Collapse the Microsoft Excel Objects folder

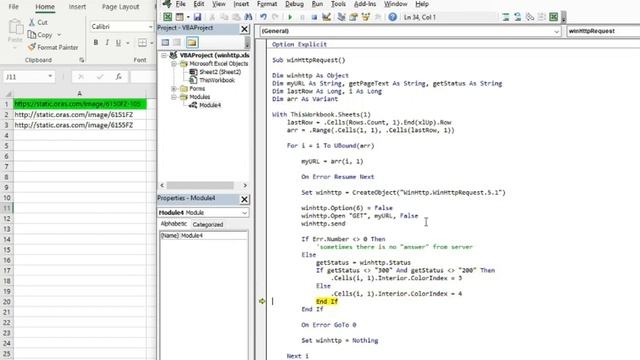click(x=174, y=64)
